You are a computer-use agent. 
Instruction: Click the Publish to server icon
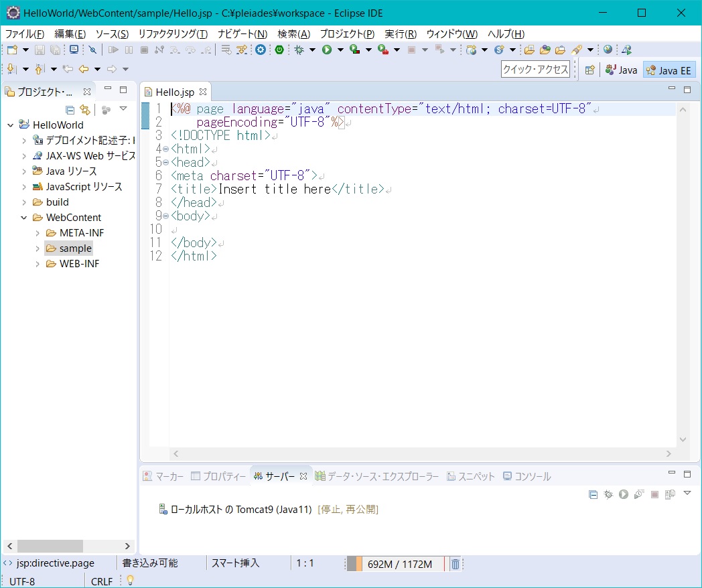click(x=669, y=494)
